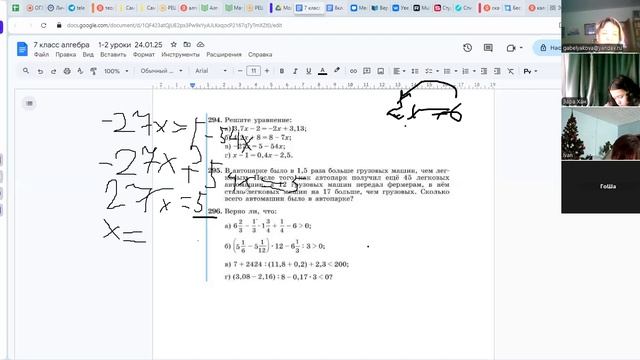Screen dimensions: 640x360
Task: Click the video call camera icon
Action: (511, 48)
